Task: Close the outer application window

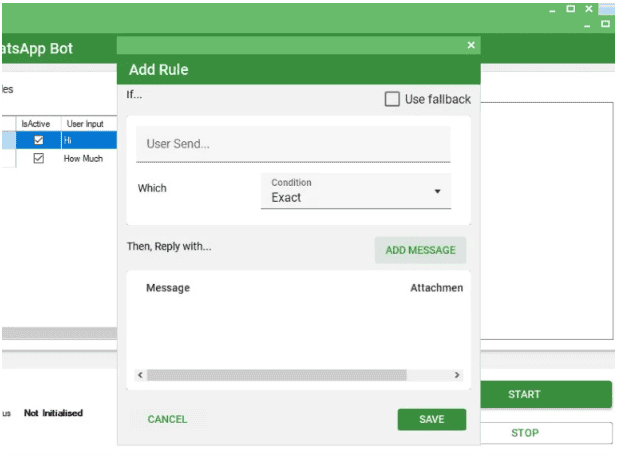Action: tap(589, 9)
